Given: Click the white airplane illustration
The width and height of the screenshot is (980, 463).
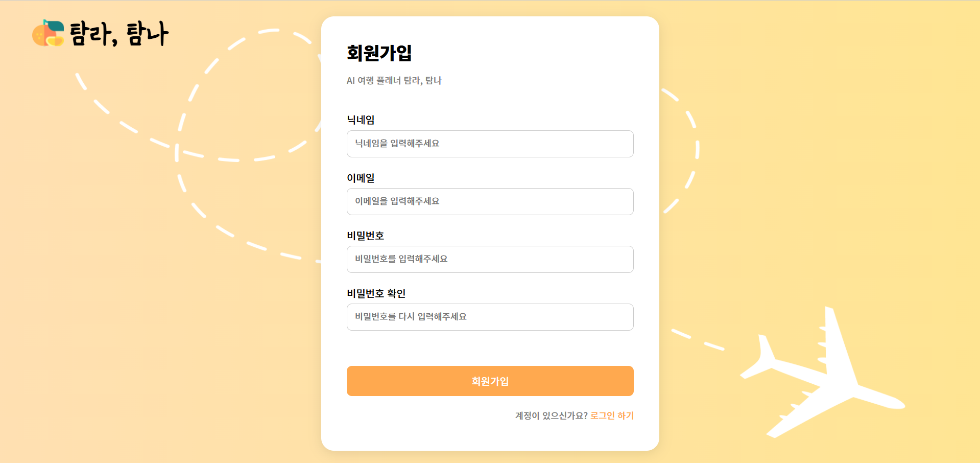Looking at the screenshot, I should 823,378.
